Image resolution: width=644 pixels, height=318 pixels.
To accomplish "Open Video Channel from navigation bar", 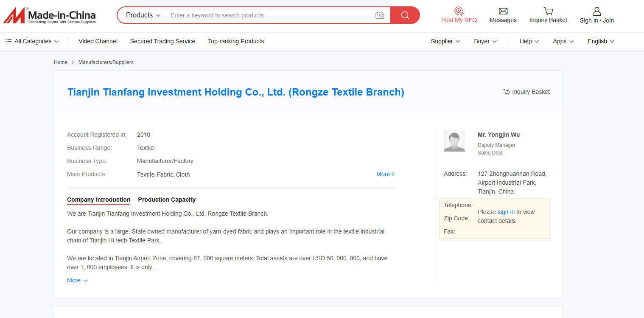I will (x=98, y=41).
